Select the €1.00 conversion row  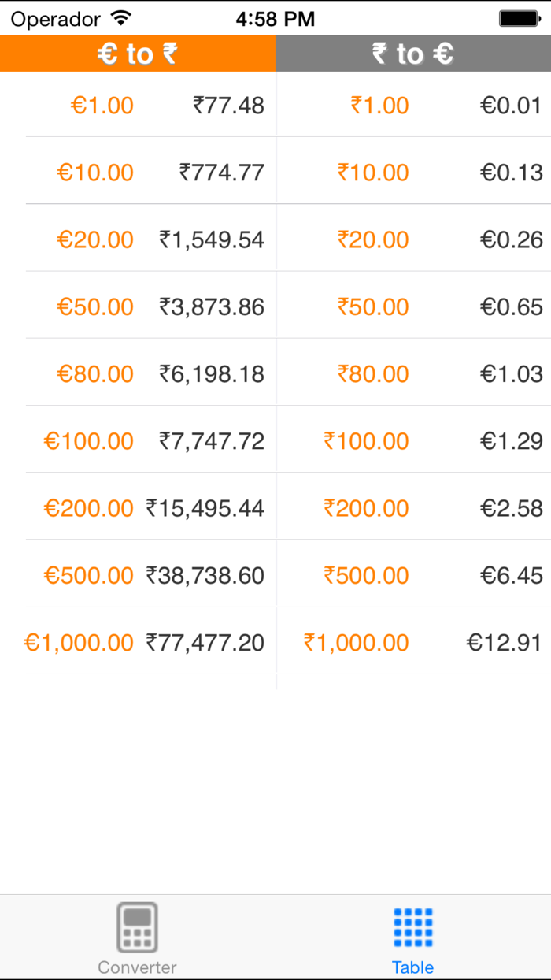coord(138,104)
